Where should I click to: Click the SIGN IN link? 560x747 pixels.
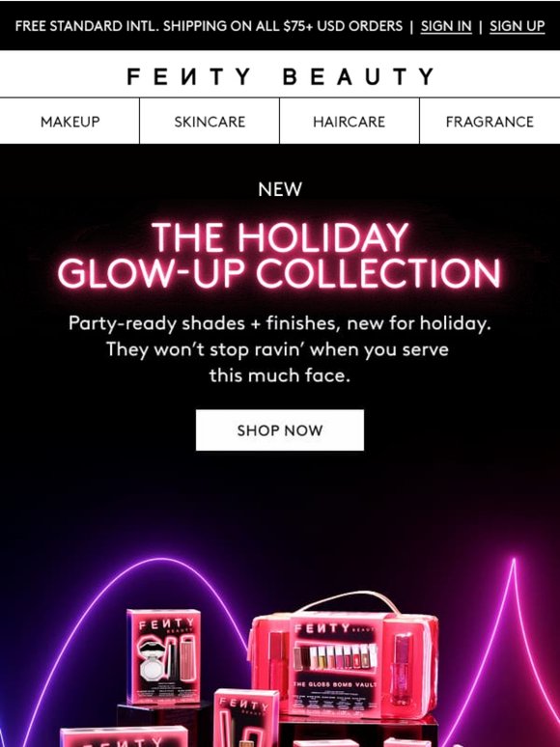tap(446, 26)
